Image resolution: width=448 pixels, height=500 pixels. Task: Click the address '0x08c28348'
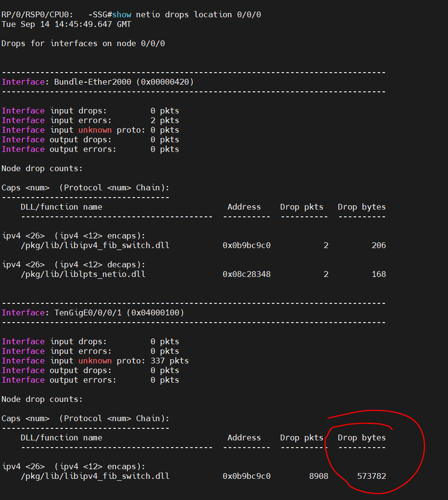(x=247, y=274)
